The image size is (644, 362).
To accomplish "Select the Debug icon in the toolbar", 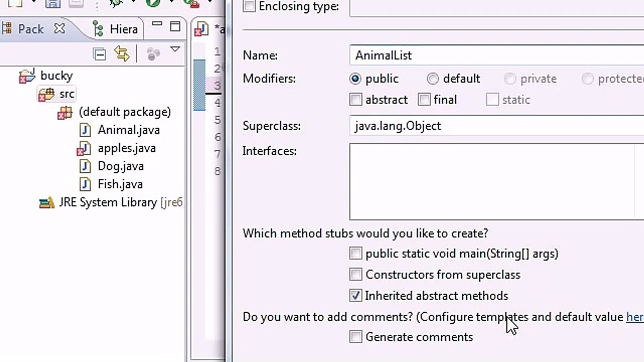I will [x=116, y=3].
